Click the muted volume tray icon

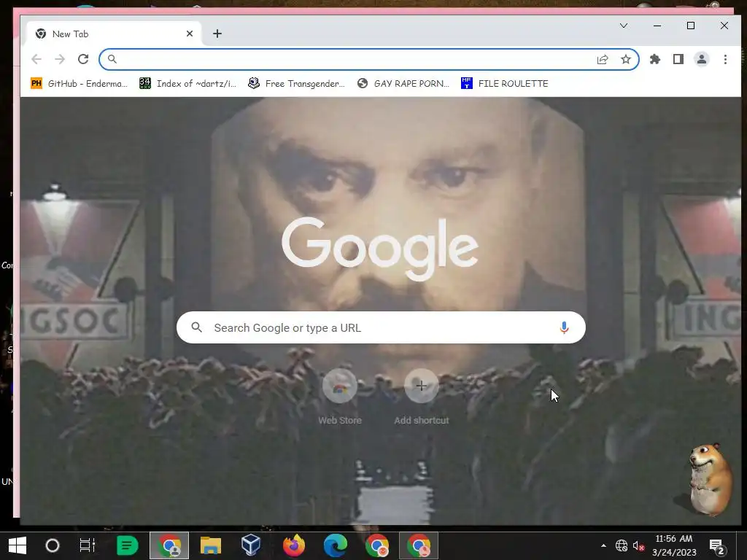tap(638, 545)
